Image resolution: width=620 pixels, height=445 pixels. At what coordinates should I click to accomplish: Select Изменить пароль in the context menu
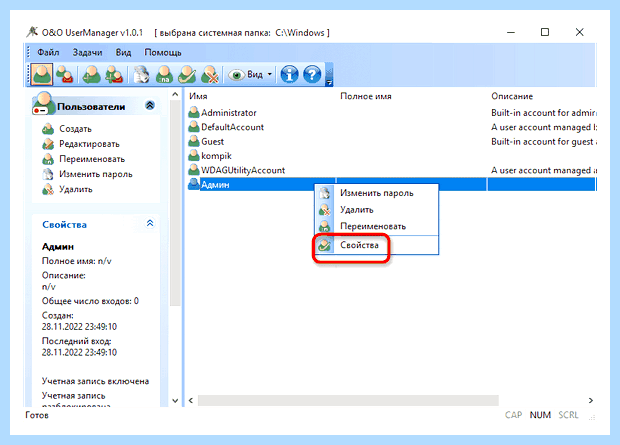(377, 193)
